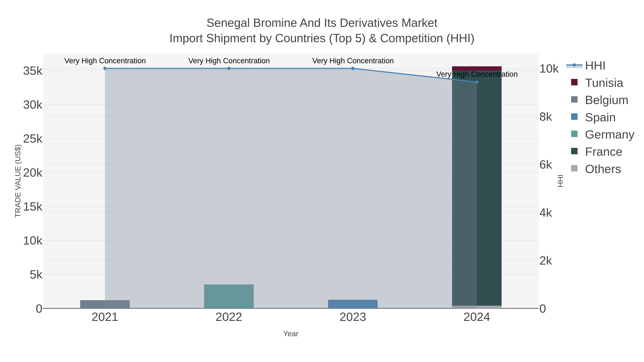This screenshot has height=362, width=644.
Task: Click the Spain bar for 2023
Action: (x=353, y=304)
